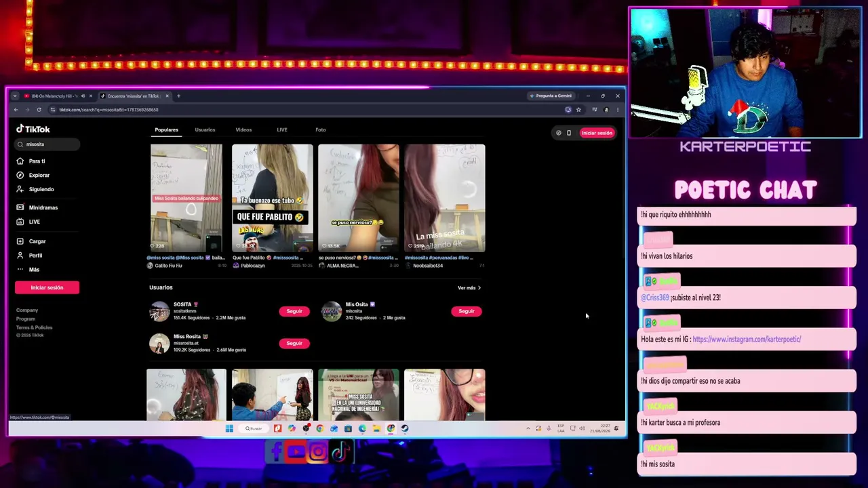Open a new browser tab

[x=178, y=96]
